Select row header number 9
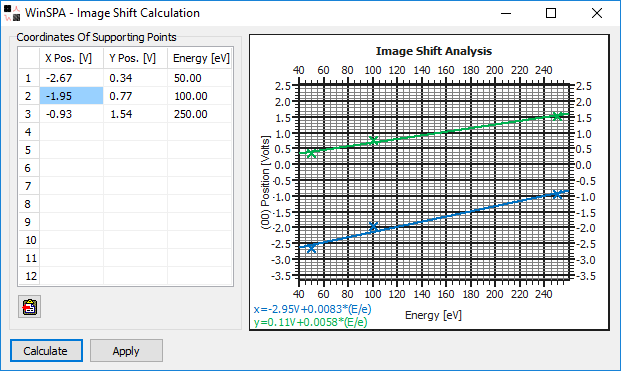Viewport: 621px width, 371px height. [29, 222]
